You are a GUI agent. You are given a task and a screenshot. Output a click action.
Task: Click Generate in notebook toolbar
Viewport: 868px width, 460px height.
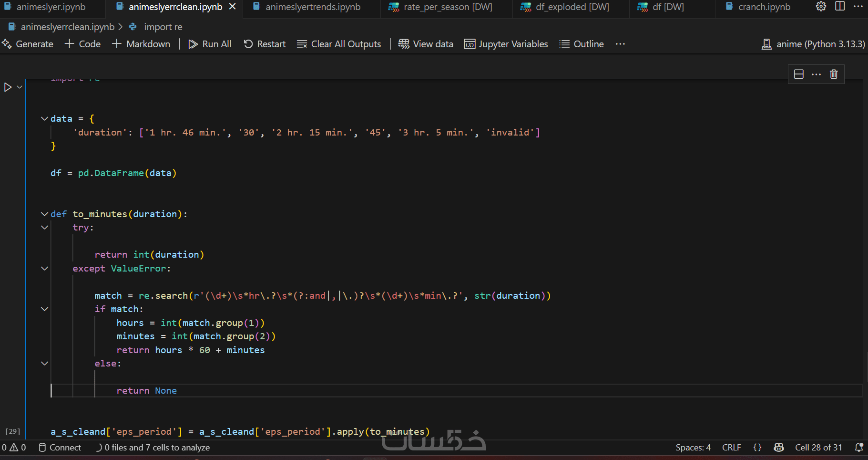(28, 44)
